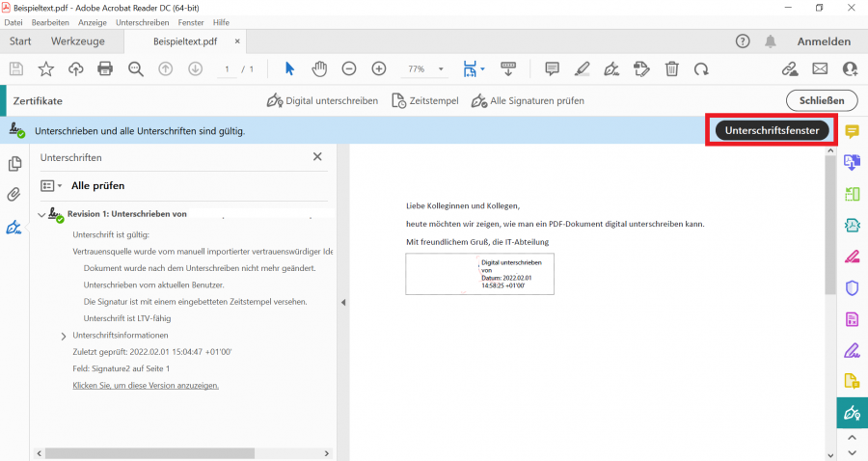Open page thumbnails panel in left sidebar
Screen dimensions: 868x461
[x=14, y=164]
